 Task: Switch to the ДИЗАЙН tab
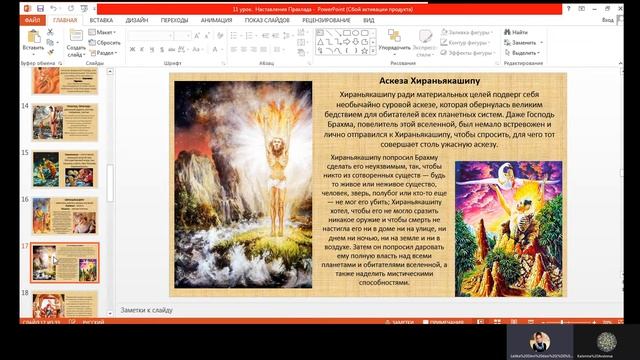pyautogui.click(x=137, y=20)
